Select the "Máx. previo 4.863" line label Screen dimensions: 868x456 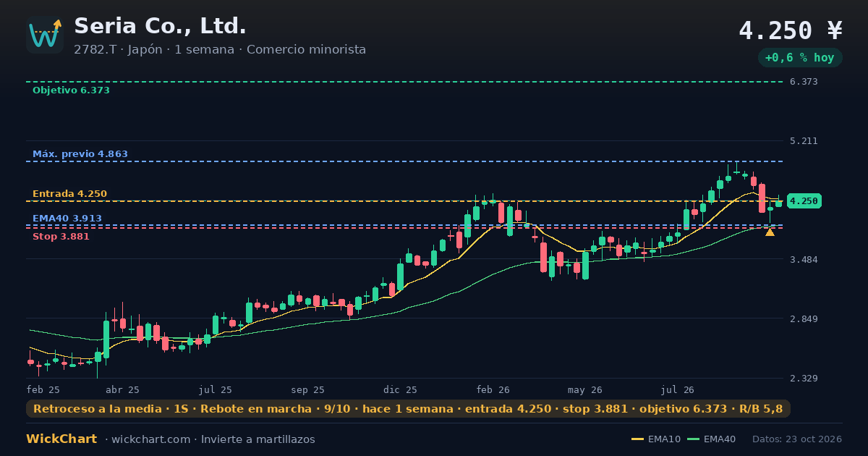coord(80,154)
